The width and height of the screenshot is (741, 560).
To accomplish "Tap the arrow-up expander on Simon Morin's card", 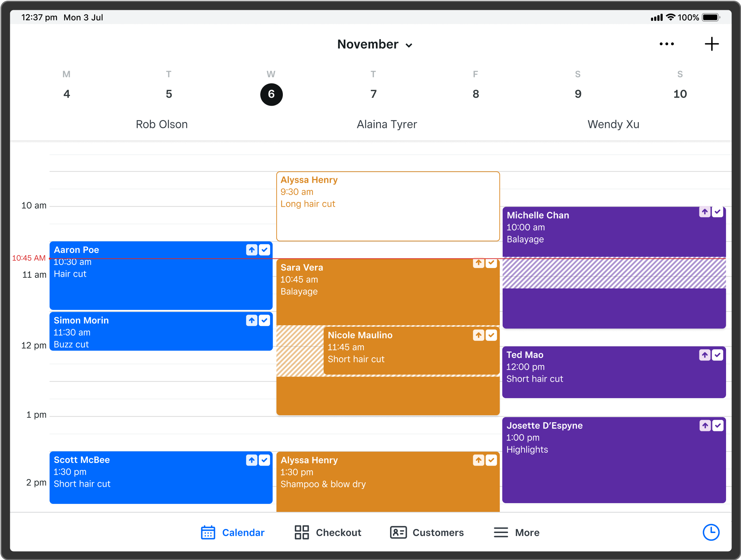I will (251, 320).
